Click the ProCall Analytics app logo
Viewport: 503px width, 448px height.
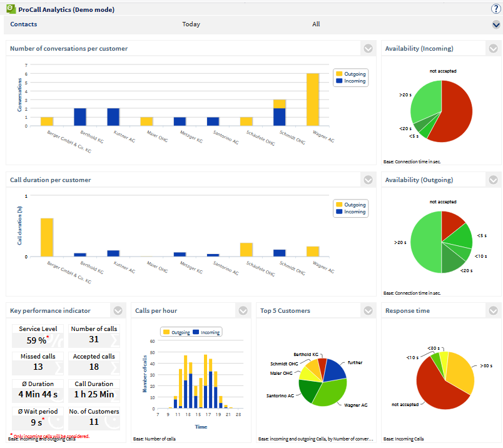[11, 9]
